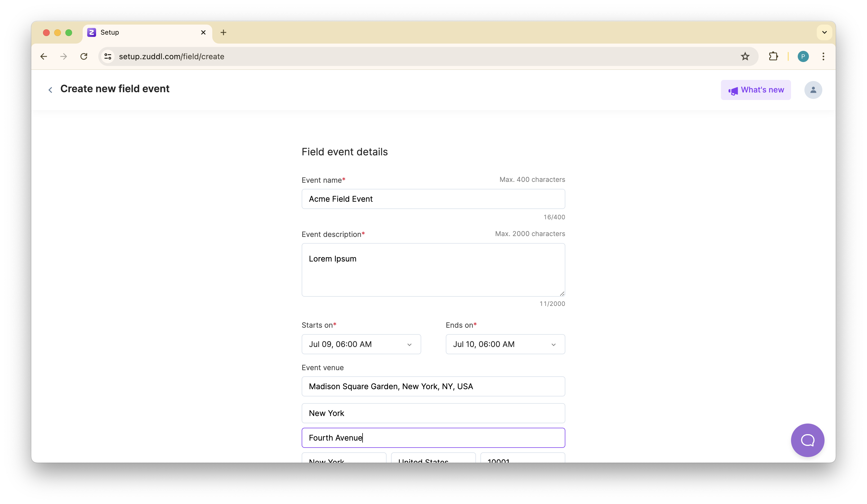Open a new browser tab with the plus button
This screenshot has width=867, height=504.
click(x=223, y=32)
